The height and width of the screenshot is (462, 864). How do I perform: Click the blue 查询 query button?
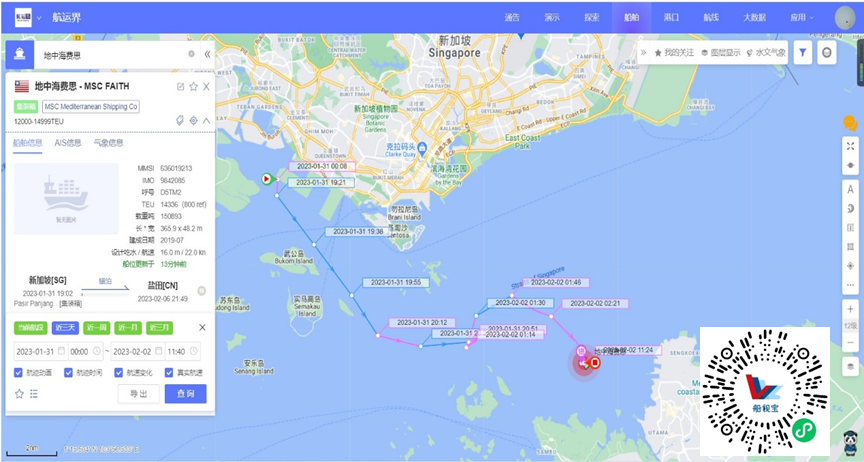click(186, 394)
